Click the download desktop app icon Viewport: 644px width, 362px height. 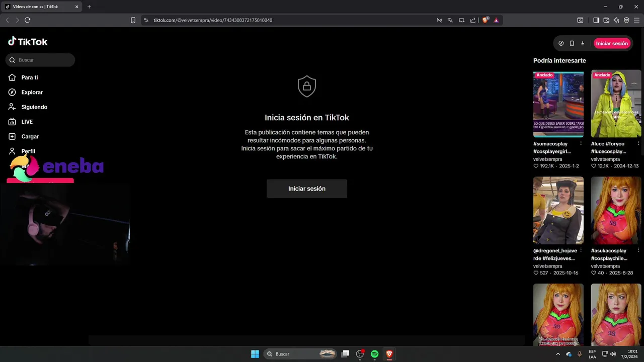click(583, 43)
